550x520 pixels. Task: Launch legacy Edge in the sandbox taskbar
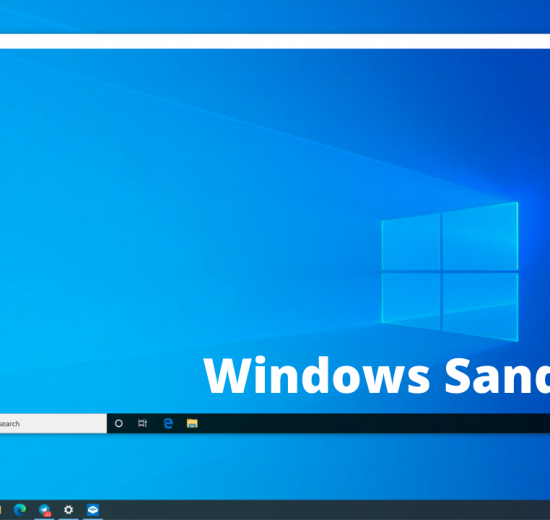click(168, 424)
